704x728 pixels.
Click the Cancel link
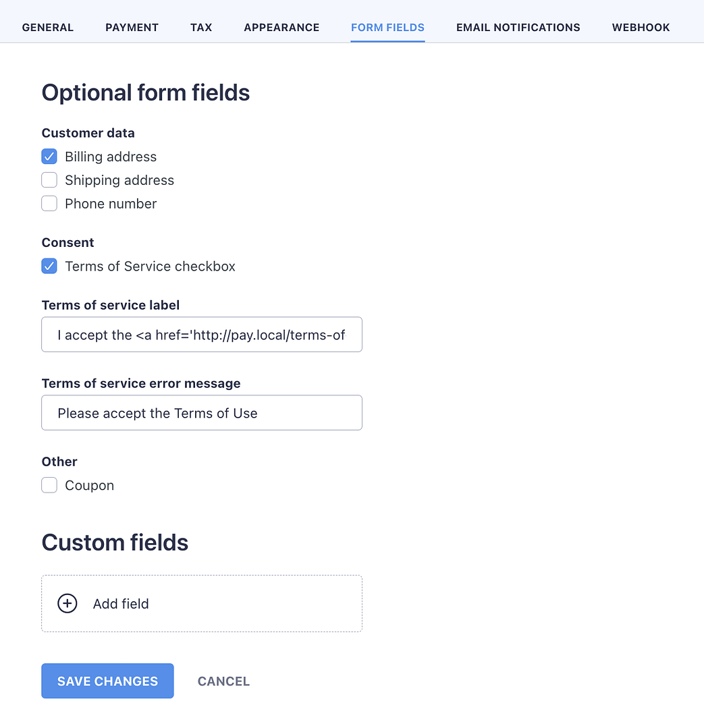click(x=223, y=681)
